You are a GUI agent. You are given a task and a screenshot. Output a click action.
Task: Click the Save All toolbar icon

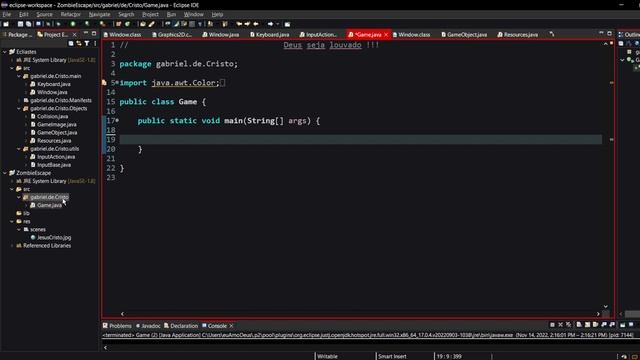[x=28, y=24]
